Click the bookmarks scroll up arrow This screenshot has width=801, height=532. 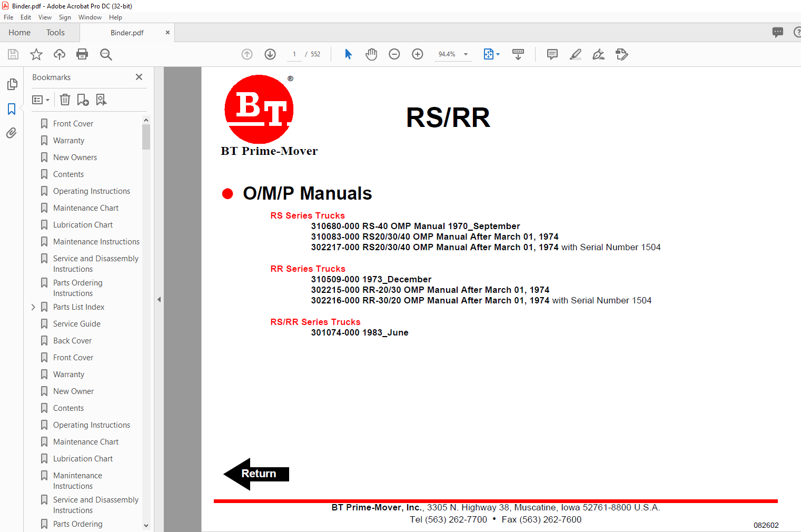pyautogui.click(x=146, y=120)
